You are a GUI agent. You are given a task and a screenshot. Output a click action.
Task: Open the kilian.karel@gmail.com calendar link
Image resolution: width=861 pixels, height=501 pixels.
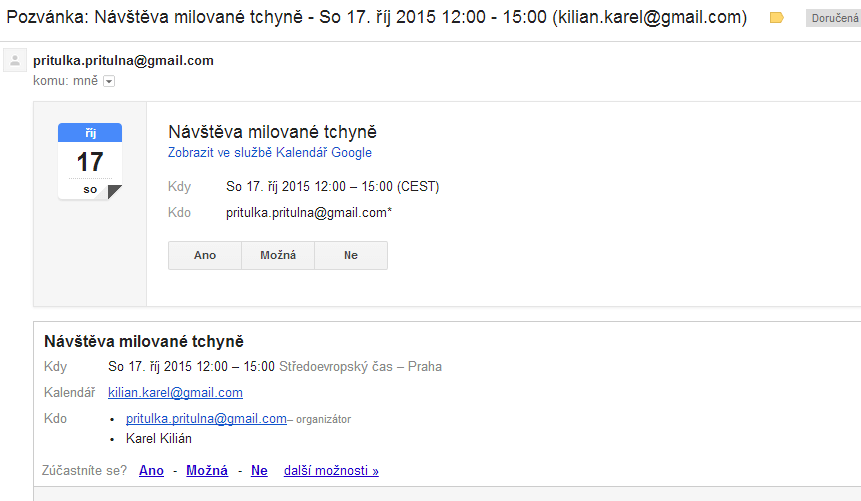click(x=175, y=393)
